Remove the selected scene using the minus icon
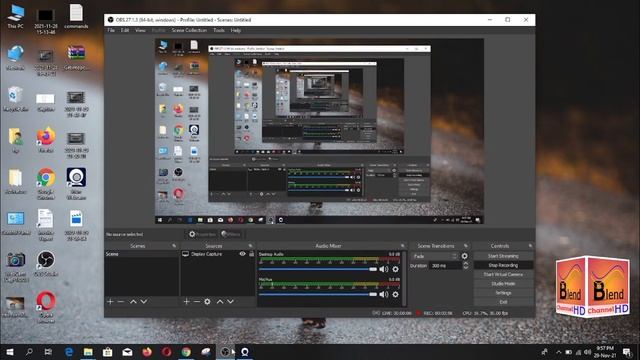Viewport: 640px width, 360px height. (121, 302)
